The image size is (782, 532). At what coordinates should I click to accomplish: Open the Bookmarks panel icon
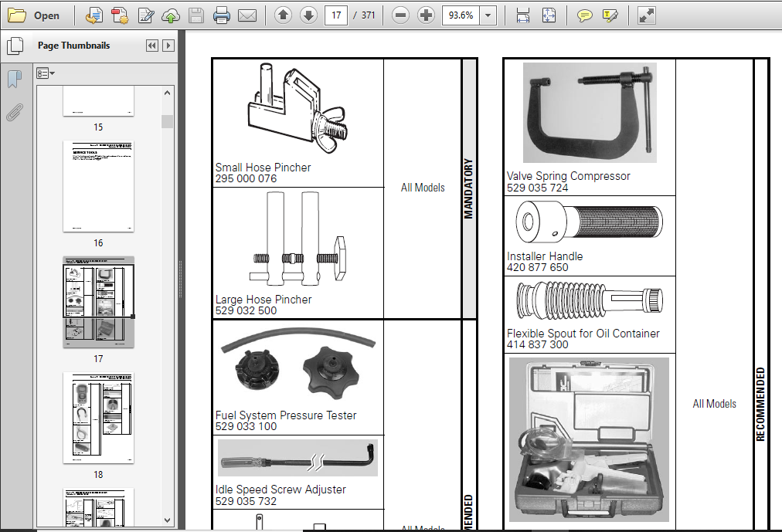[x=15, y=79]
